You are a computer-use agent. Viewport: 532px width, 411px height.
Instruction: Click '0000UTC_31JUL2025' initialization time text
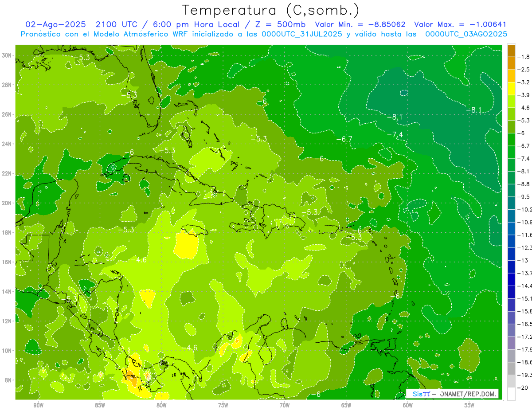click(302, 34)
